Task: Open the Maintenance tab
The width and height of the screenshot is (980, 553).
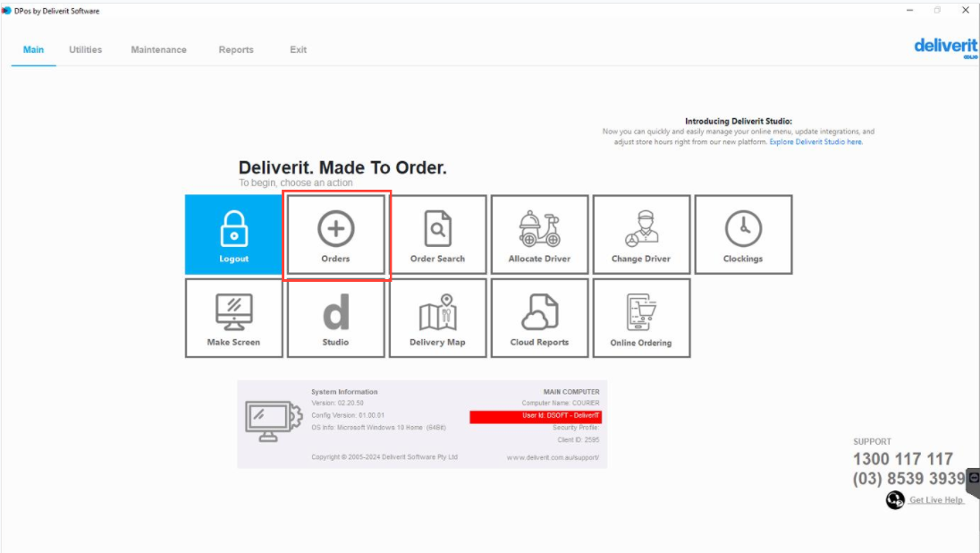Action: (x=159, y=49)
